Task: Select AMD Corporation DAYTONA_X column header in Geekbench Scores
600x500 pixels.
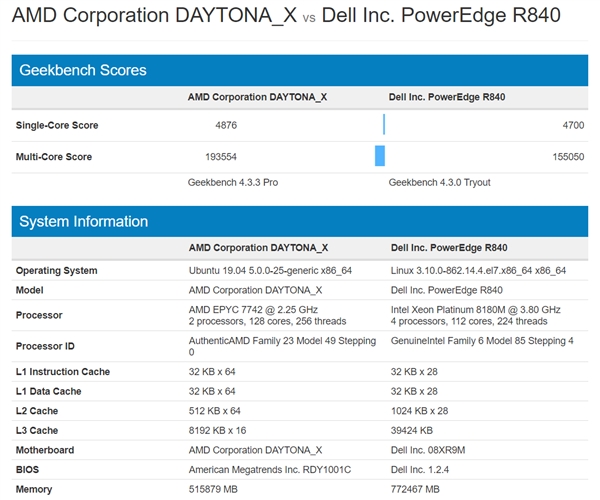Action: click(257, 97)
